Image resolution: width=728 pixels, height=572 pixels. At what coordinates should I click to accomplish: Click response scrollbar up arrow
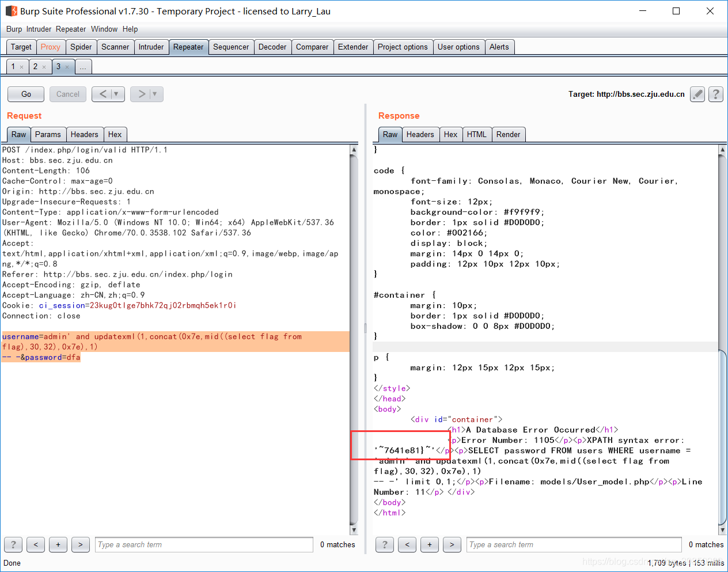pyautogui.click(x=722, y=150)
